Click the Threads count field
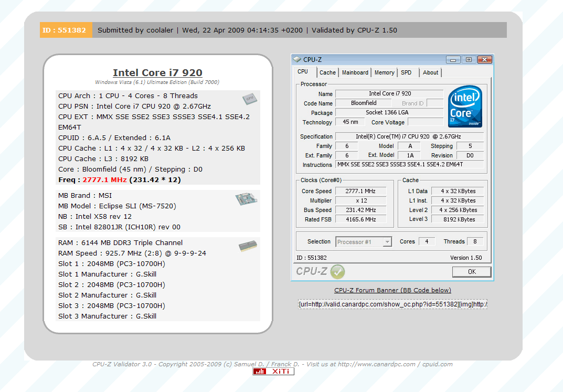563x392 pixels. 475,241
